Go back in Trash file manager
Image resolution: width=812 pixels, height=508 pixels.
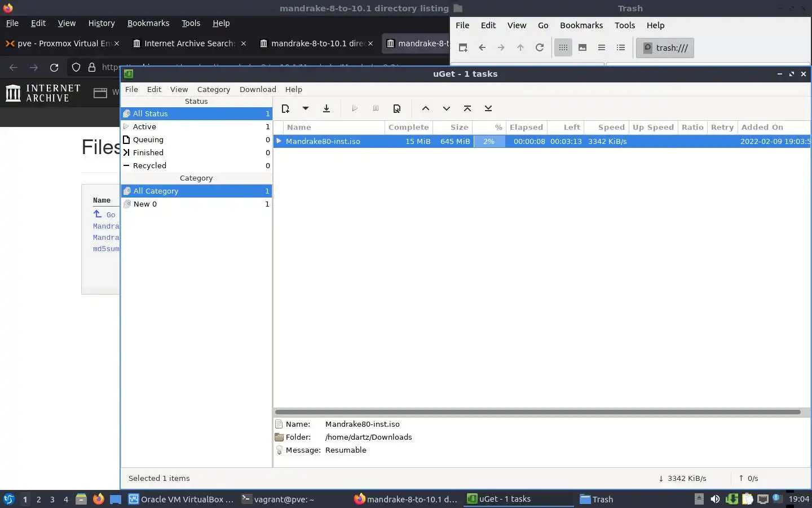click(x=482, y=48)
